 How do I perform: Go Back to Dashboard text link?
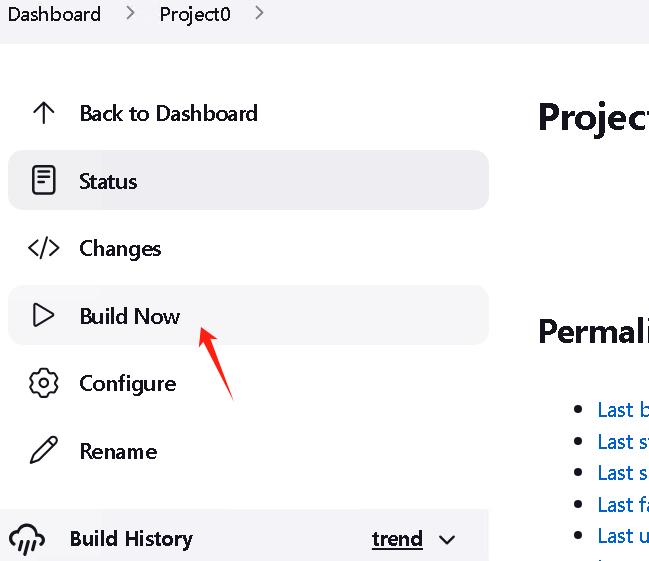pyautogui.click(x=168, y=113)
